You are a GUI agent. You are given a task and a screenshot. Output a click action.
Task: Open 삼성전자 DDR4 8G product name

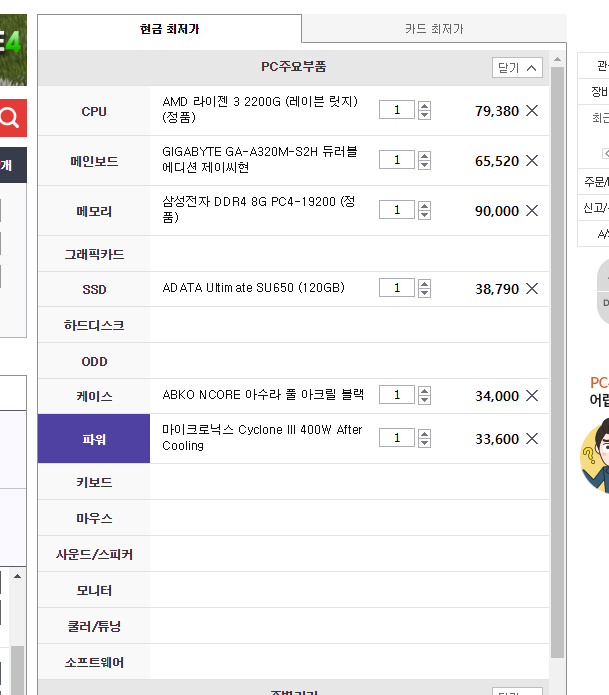tap(258, 209)
